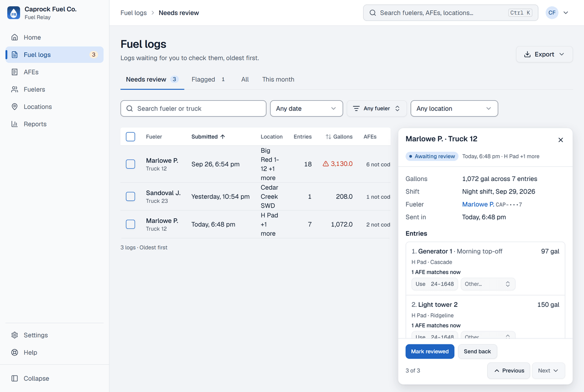Toggle the select-all checkbox in table header
The image size is (584, 392).
(130, 137)
